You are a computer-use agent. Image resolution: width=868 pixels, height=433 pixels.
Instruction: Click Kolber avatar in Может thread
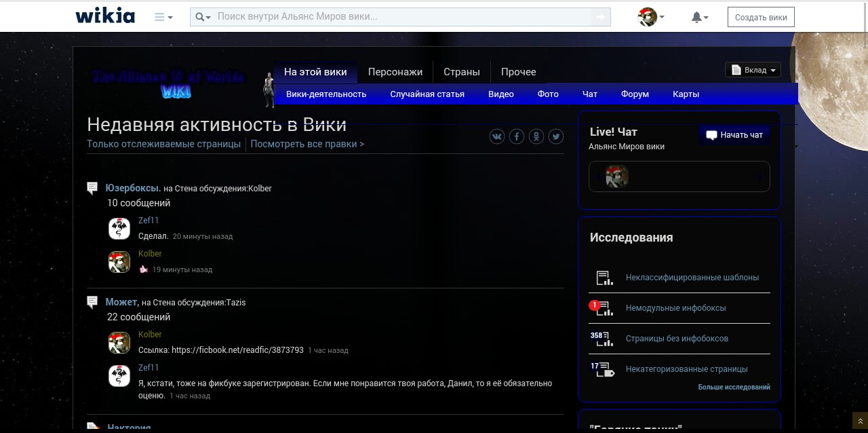point(119,343)
